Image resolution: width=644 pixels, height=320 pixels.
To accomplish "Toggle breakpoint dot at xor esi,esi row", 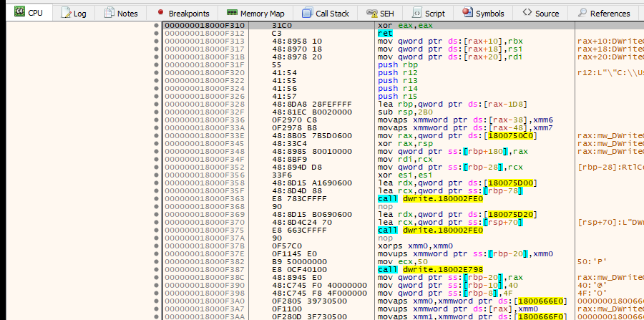I will coord(156,175).
